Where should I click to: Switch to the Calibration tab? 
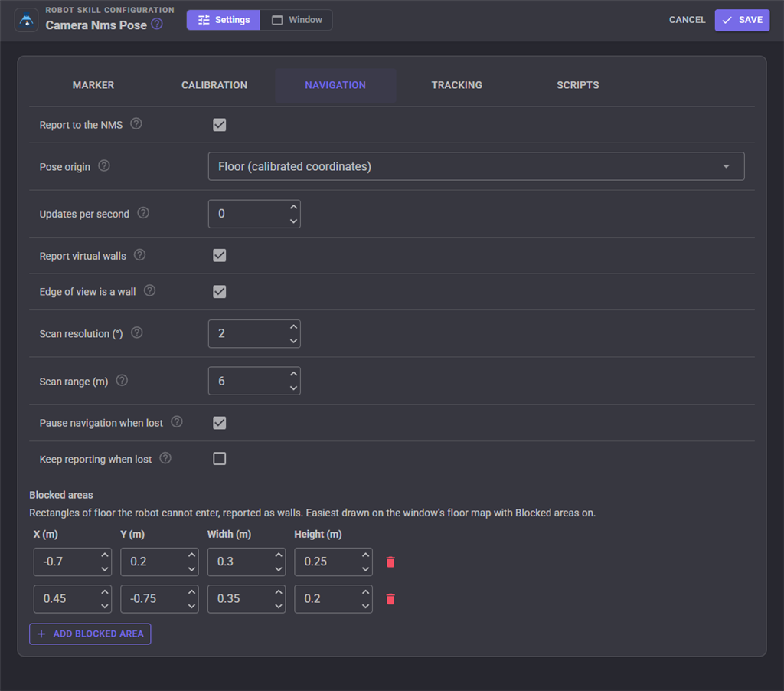click(x=214, y=85)
